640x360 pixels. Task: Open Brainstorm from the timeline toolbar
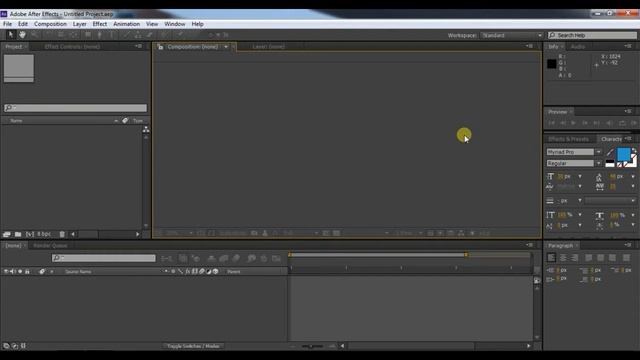pyautogui.click(x=251, y=258)
